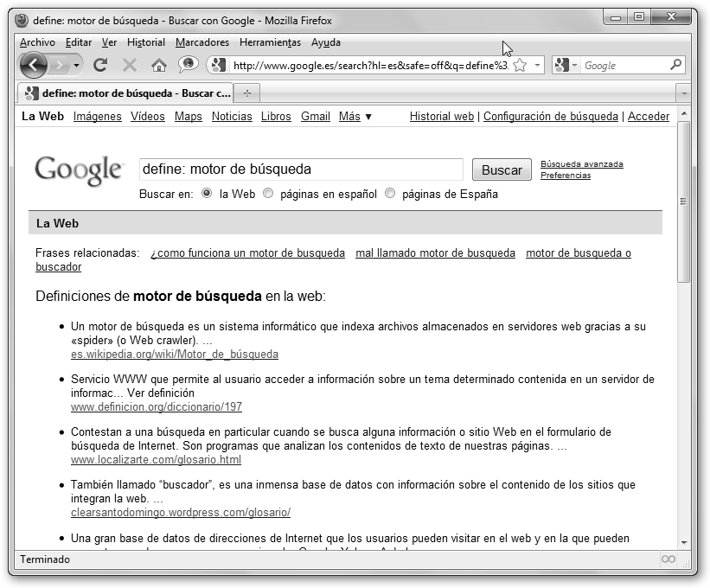Go to the home page via the house icon

pos(158,65)
